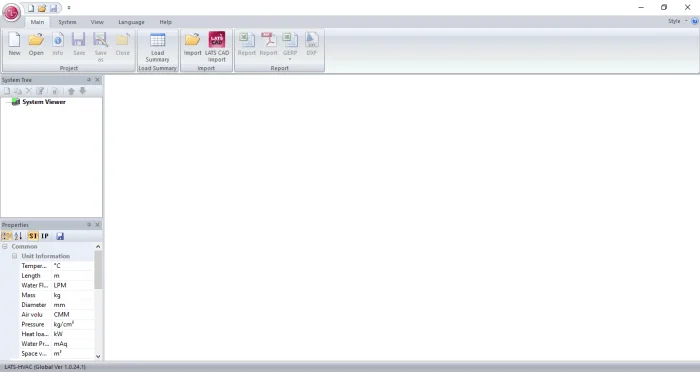Click the Properties vertical scrollbar thumb

click(98, 270)
